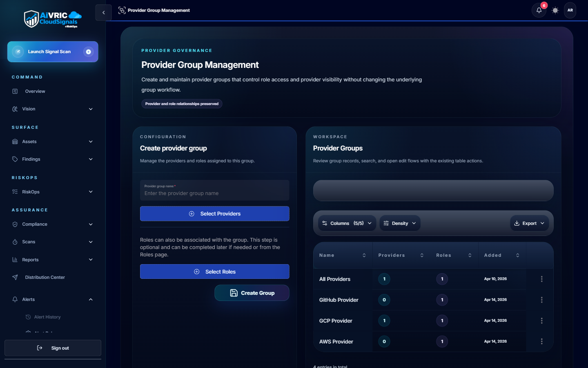Click the Provider Groups search bar
Viewport: 588px width, 368px height.
(433, 191)
